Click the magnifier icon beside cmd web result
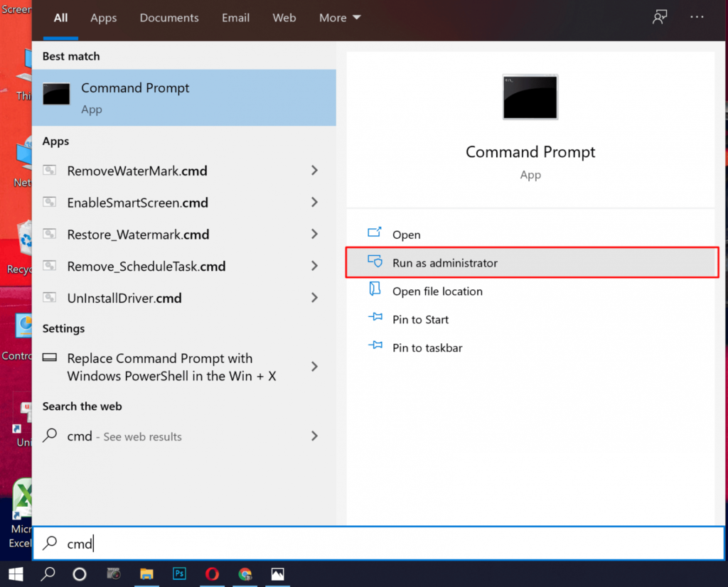The height and width of the screenshot is (587, 728). (x=50, y=435)
